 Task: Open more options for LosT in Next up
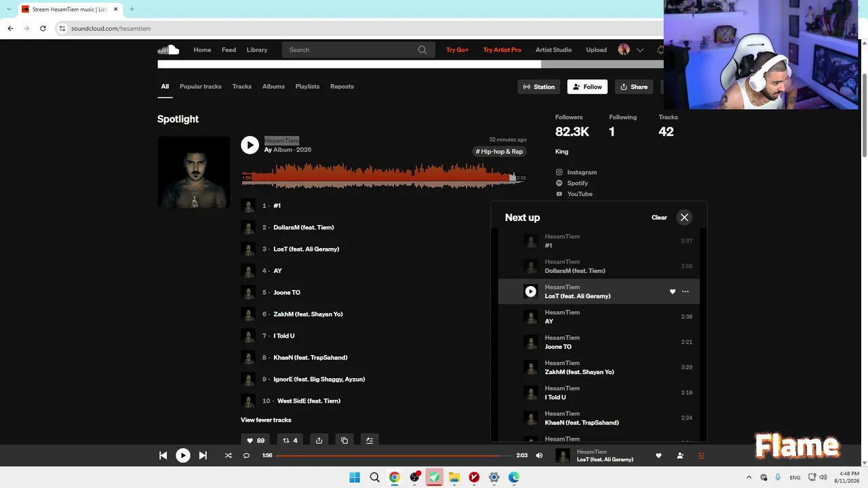tap(686, 291)
